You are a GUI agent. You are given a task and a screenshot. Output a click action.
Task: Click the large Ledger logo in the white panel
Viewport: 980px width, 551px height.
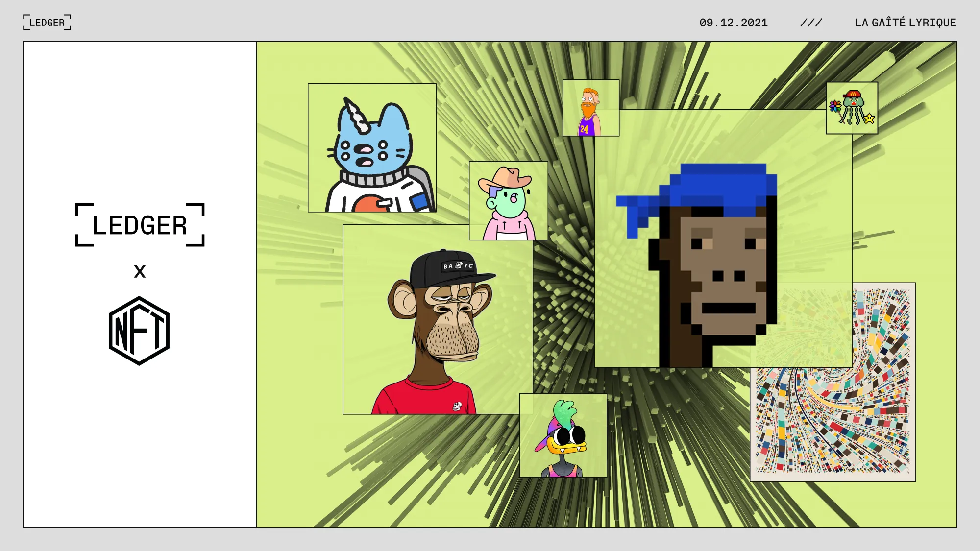pos(140,225)
